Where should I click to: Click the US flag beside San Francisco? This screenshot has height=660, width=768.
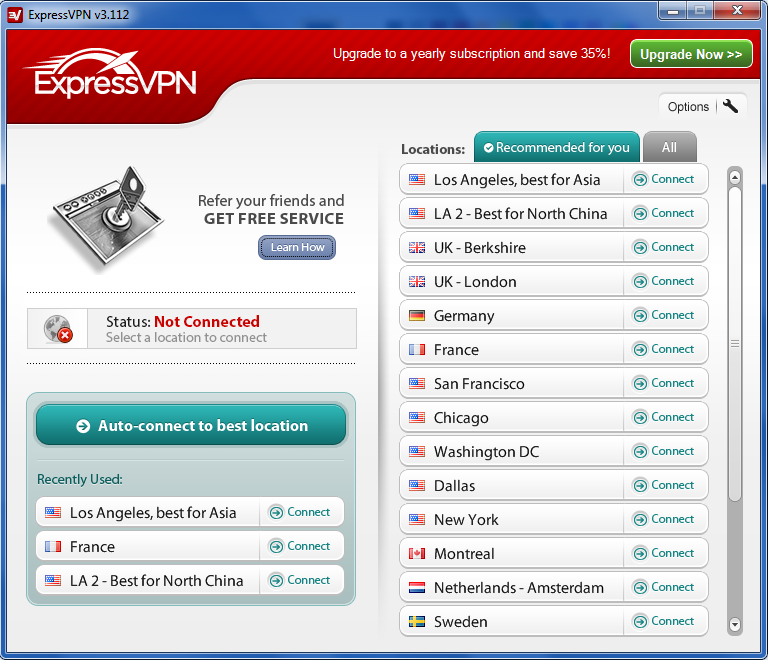(417, 383)
